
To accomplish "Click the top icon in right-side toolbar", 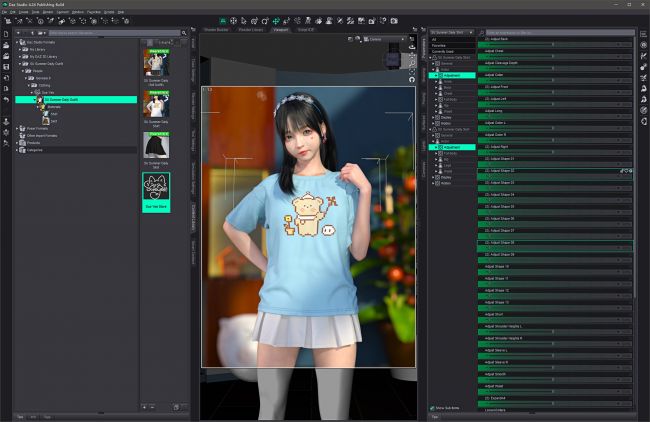I will 642,35.
